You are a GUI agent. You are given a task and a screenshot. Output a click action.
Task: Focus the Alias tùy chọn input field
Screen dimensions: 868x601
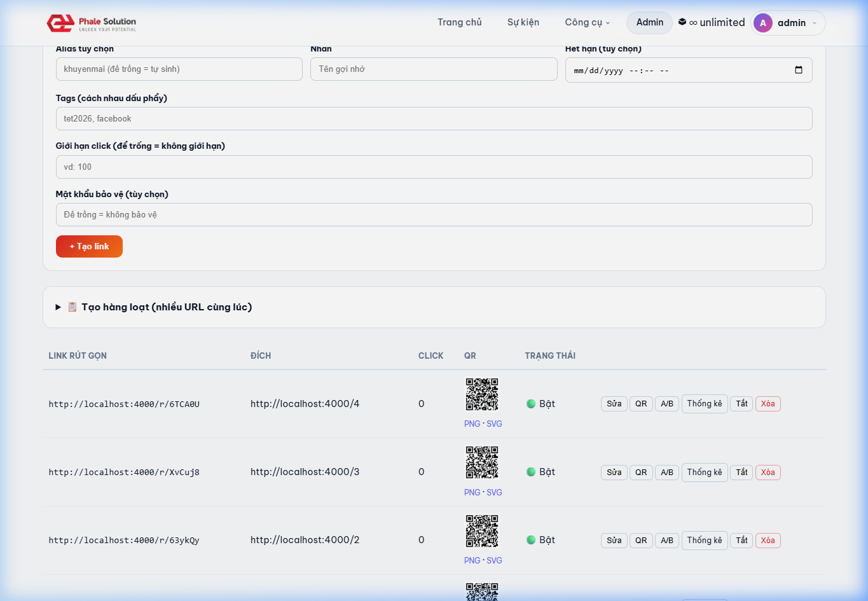coord(179,69)
